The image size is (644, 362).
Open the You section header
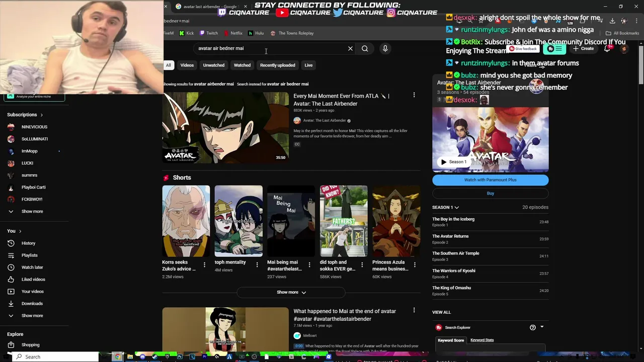(14, 231)
